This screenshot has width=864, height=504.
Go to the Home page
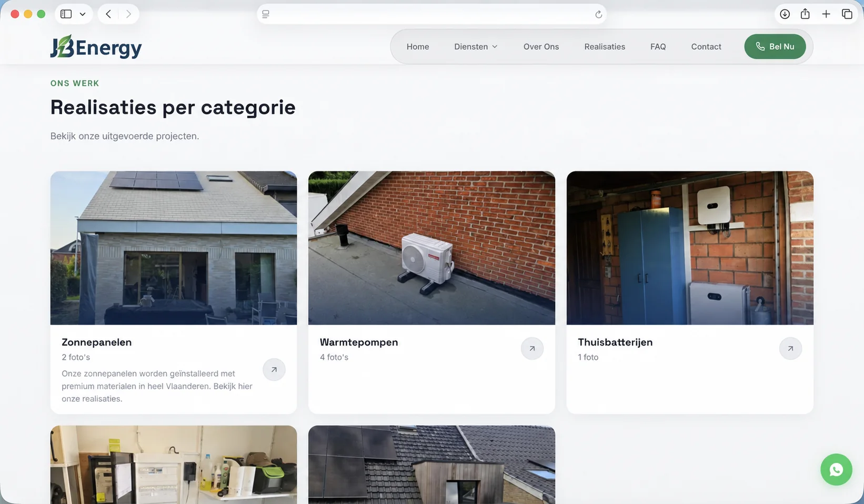418,47
